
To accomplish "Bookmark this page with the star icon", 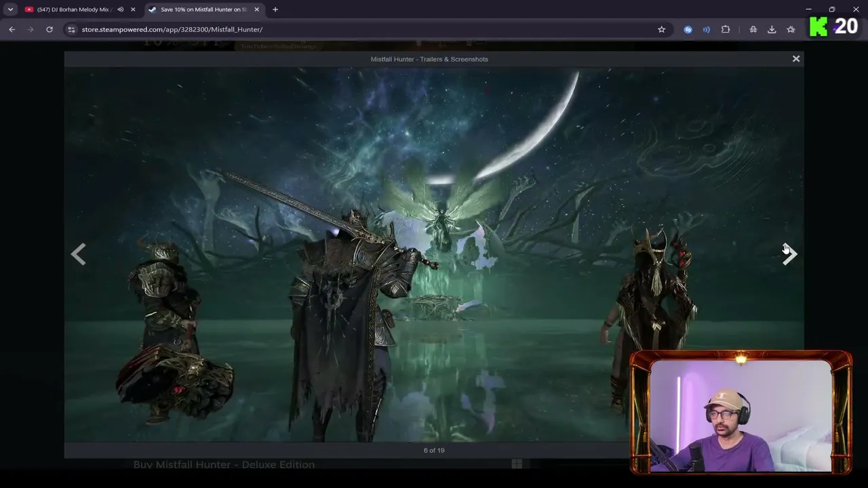I will click(x=661, y=29).
